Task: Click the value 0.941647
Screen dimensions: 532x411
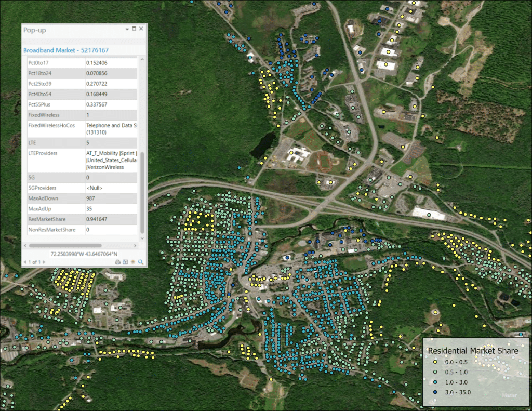Action: 97,219
